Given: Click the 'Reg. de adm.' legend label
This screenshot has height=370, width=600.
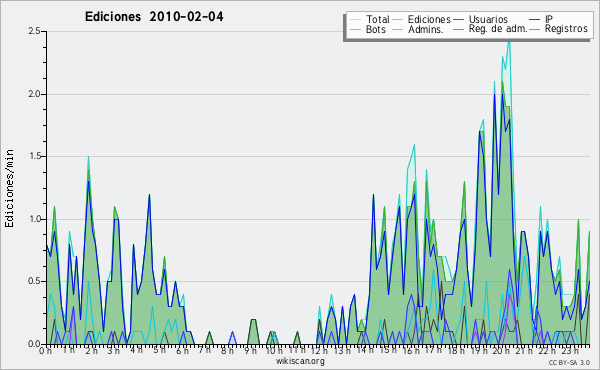Looking at the screenshot, I should (x=498, y=29).
